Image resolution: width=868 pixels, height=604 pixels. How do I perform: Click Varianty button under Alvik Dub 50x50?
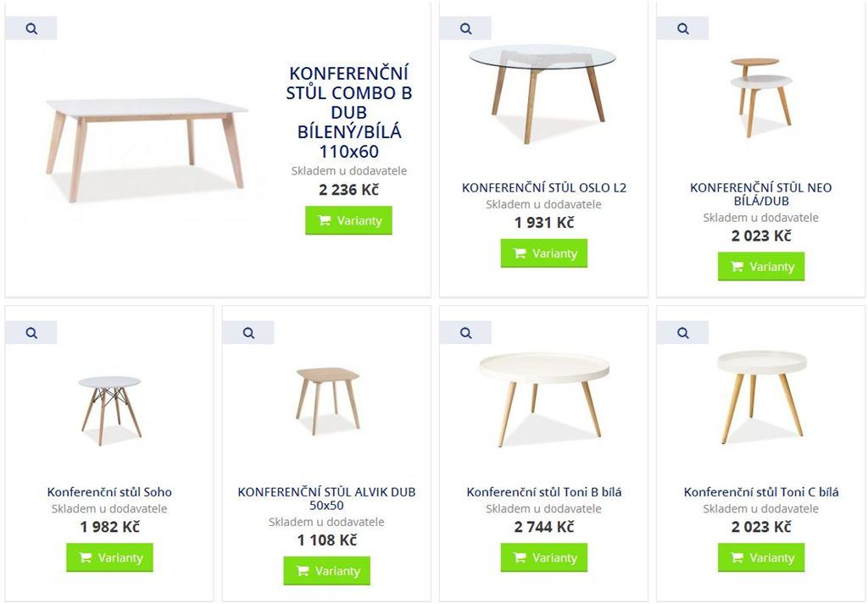[326, 571]
